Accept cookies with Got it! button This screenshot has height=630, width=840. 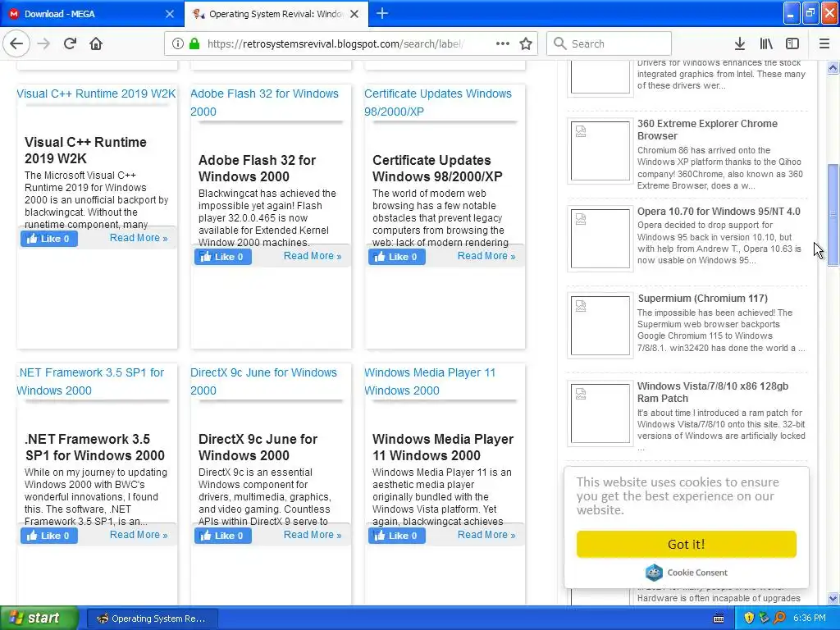coord(687,545)
